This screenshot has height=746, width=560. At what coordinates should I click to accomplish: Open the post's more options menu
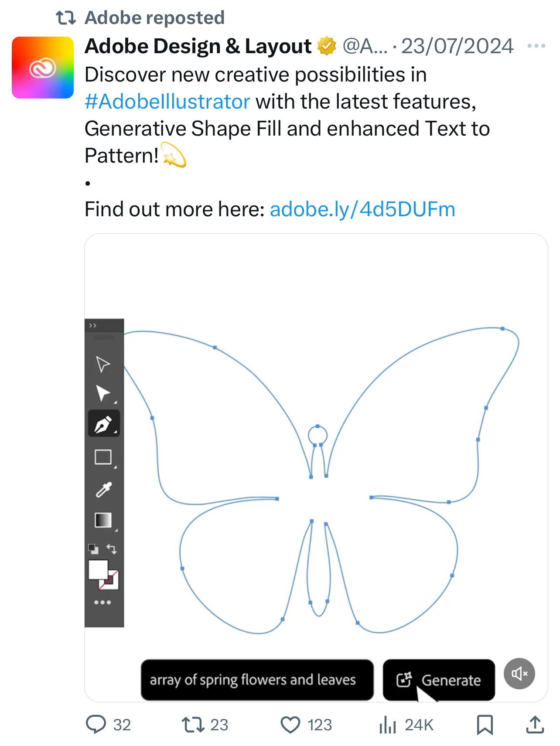536,46
